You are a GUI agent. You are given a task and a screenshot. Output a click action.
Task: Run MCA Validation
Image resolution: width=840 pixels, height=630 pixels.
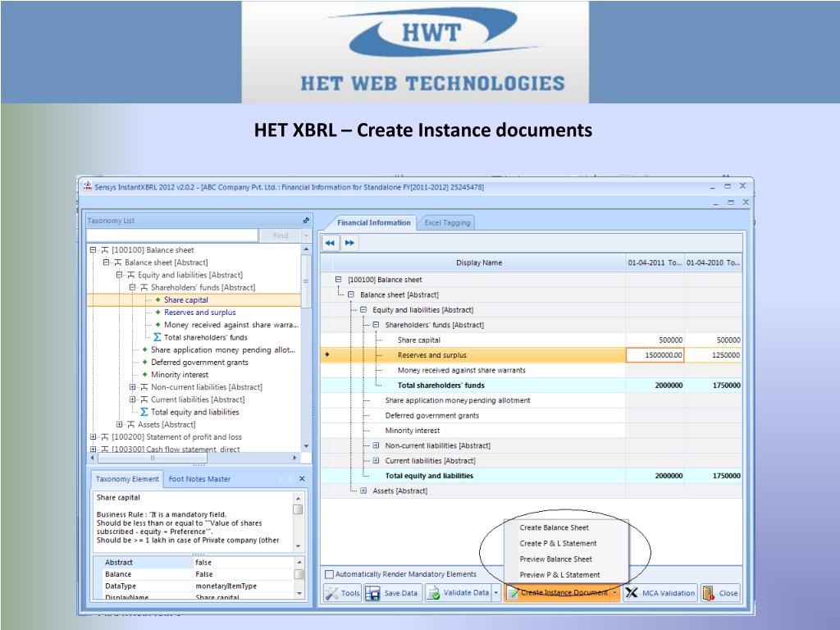660,593
